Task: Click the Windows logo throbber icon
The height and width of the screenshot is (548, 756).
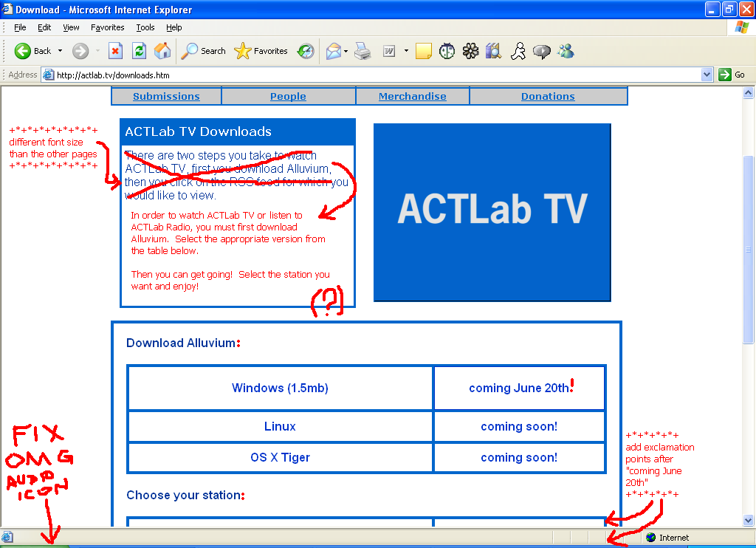Action: [741, 27]
